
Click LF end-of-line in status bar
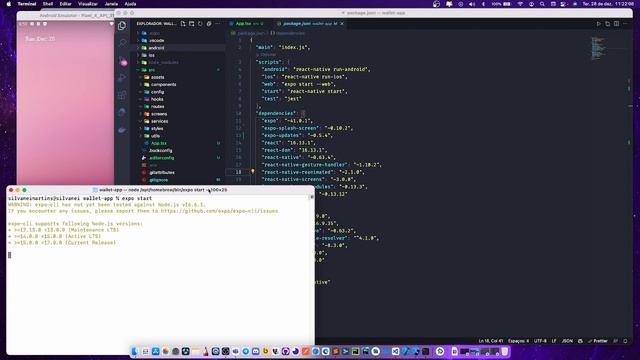[x=554, y=341]
